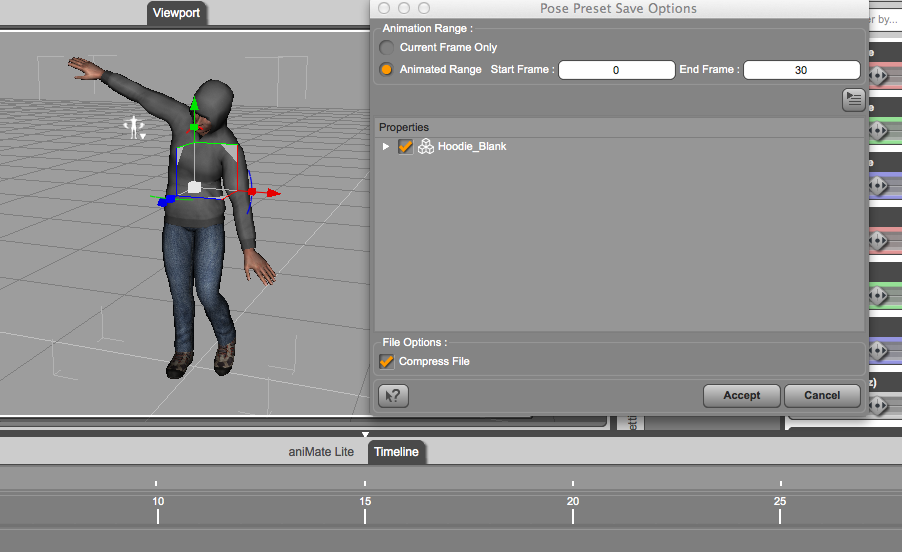Viewport: 902px width, 552px height.
Task: Click Accept to save the pose preset
Action: tap(742, 396)
